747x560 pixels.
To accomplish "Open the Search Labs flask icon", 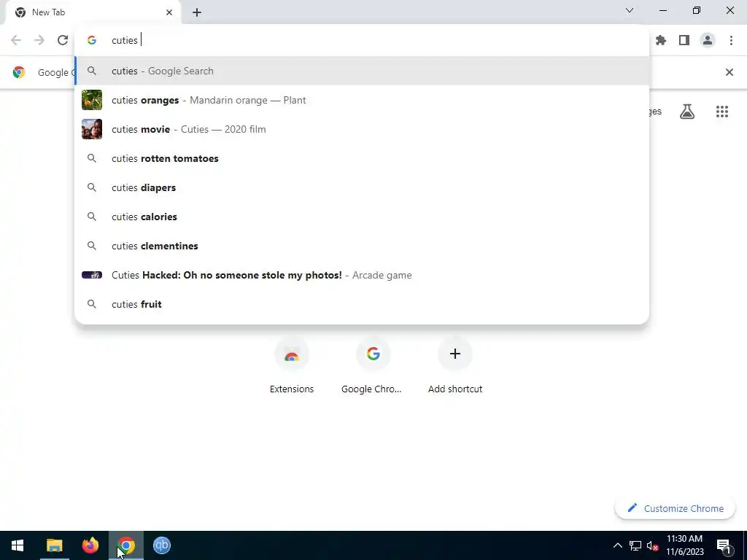I will click(687, 112).
